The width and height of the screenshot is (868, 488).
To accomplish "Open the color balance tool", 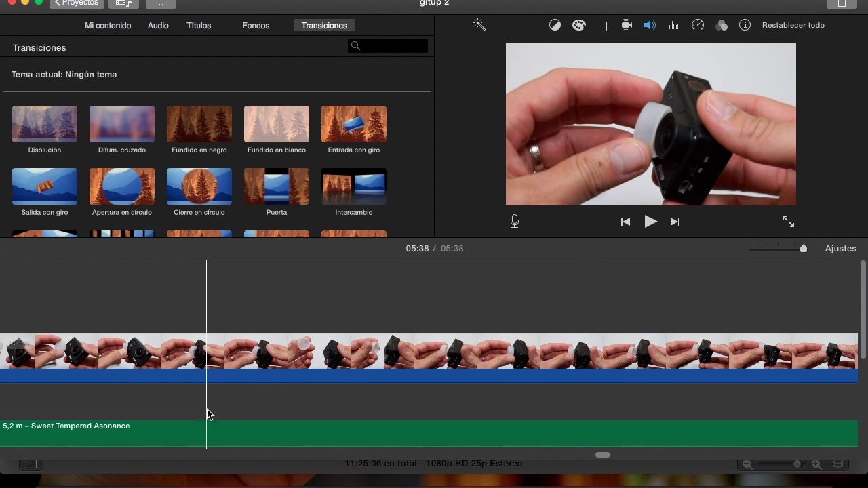I will coord(555,25).
